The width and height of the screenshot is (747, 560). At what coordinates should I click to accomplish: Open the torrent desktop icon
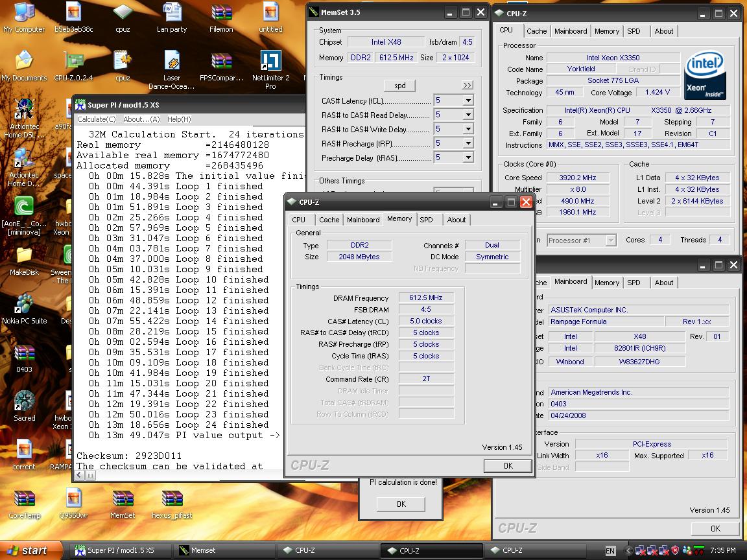[24, 455]
